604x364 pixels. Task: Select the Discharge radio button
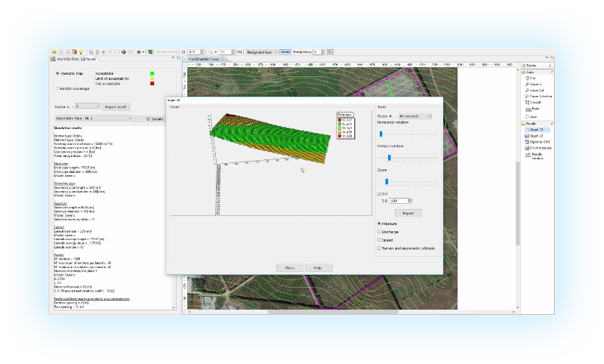coord(379,232)
